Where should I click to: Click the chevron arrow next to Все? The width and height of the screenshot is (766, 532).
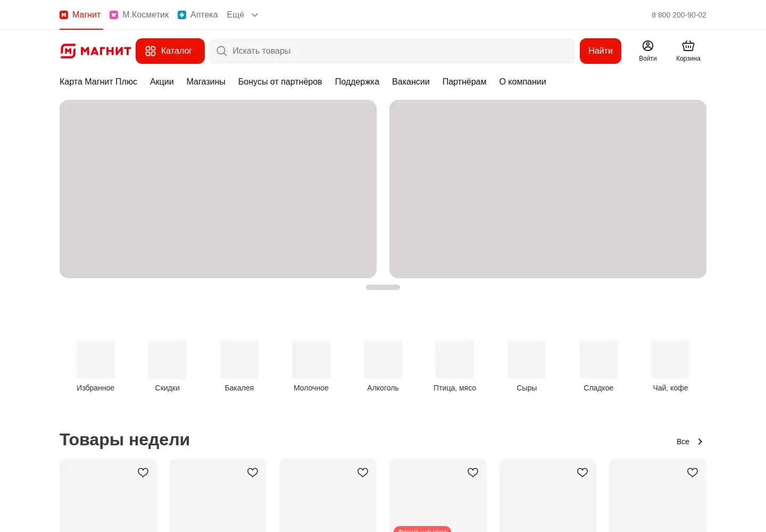coord(700,442)
